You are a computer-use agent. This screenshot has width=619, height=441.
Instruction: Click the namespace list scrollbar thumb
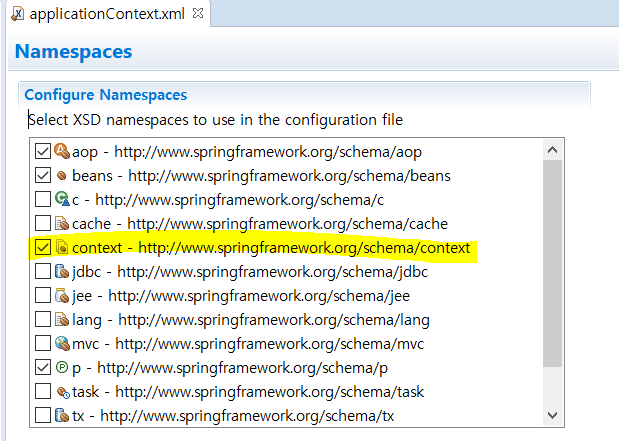click(x=552, y=263)
